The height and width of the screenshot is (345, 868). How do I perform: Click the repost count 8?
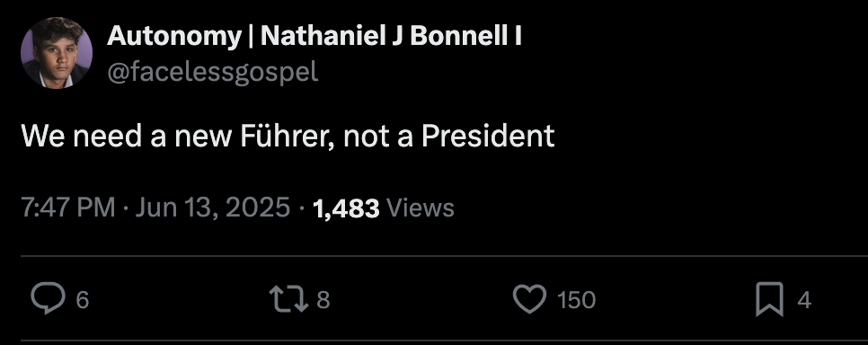323,300
